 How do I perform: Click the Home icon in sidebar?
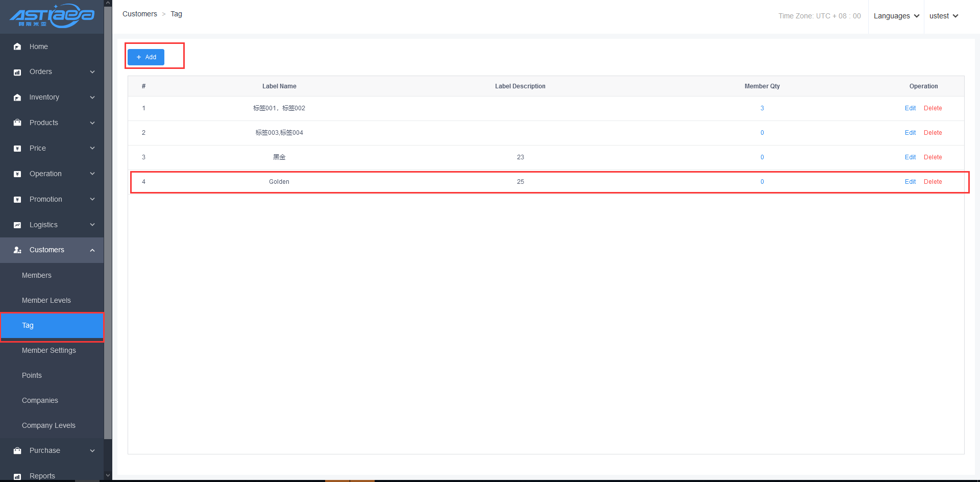click(x=17, y=46)
